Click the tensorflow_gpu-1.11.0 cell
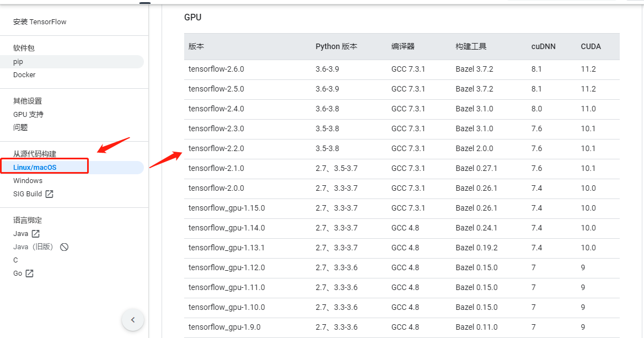The width and height of the screenshot is (644, 338). 227,287
